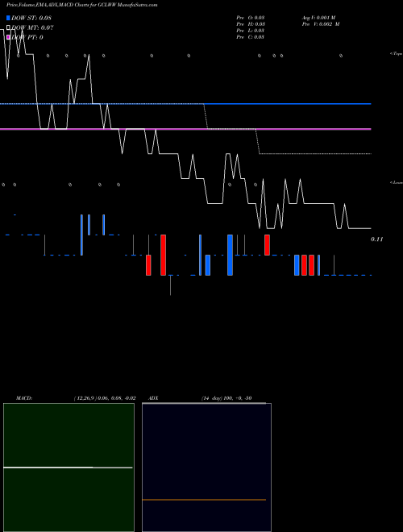Viewport: 403px width, 532px height.
Task: Click the magenta DOW PT legend swatch
Action: click(8, 37)
